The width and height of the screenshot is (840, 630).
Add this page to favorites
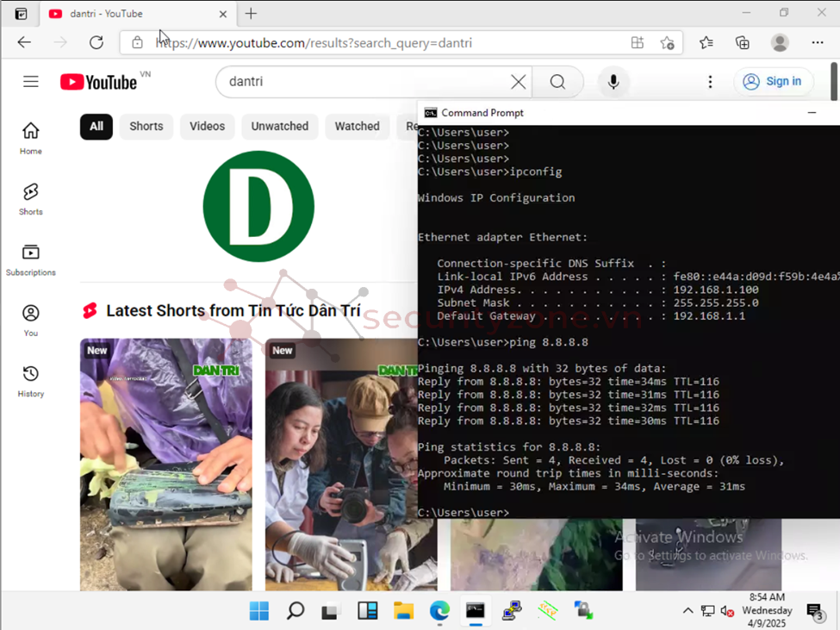pos(667,43)
